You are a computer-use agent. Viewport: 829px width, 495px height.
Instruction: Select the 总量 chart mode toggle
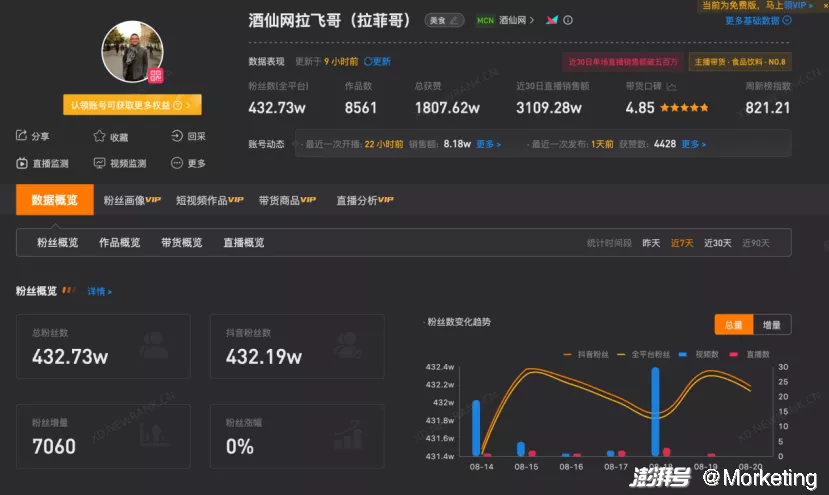[x=733, y=325]
